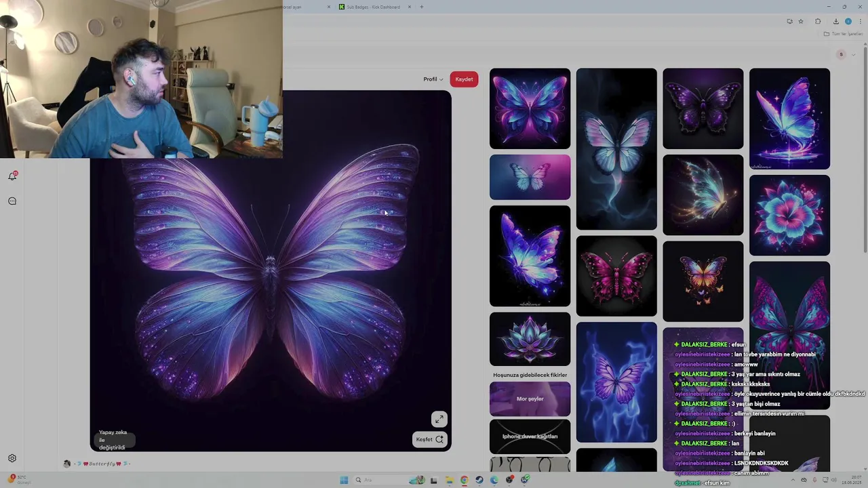Open the Windows Start menu
This screenshot has width=868, height=488.
coord(344,481)
